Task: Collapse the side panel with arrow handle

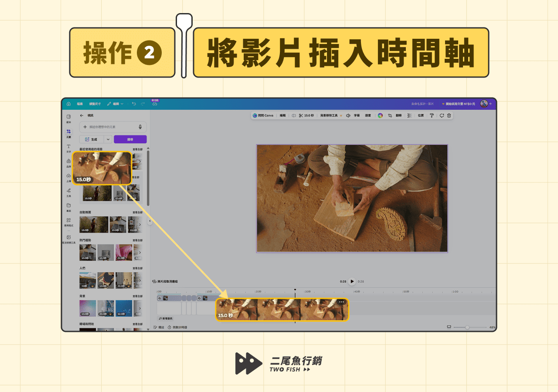Action: (150, 221)
